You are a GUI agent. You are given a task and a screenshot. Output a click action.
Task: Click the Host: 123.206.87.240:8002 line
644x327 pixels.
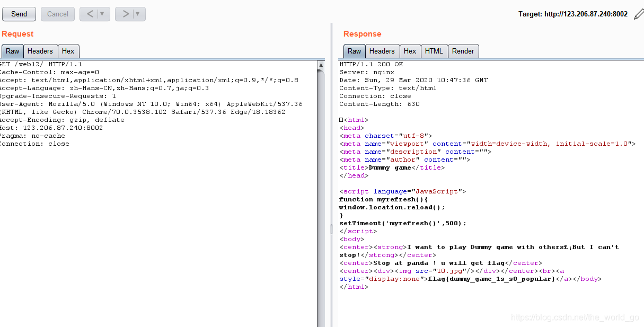click(51, 128)
